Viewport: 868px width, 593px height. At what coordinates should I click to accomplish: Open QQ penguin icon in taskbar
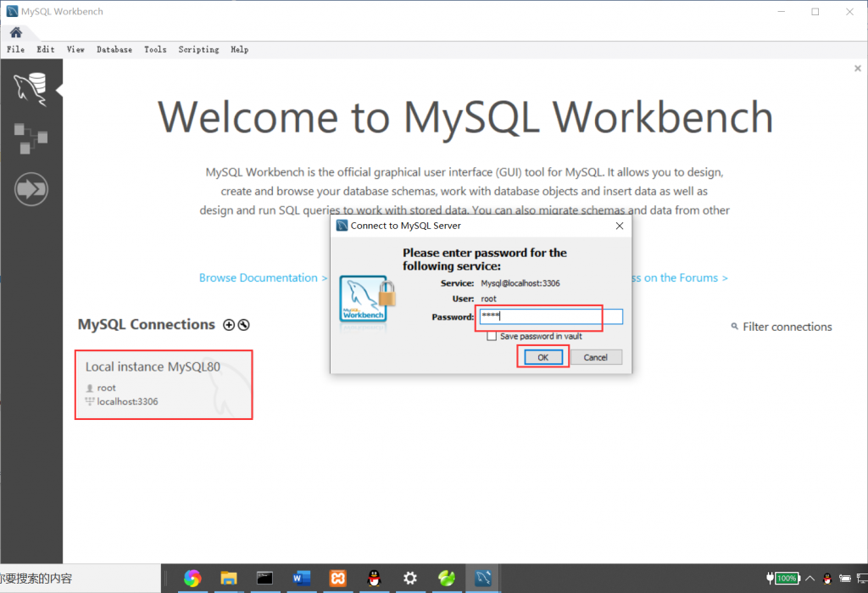pyautogui.click(x=374, y=579)
